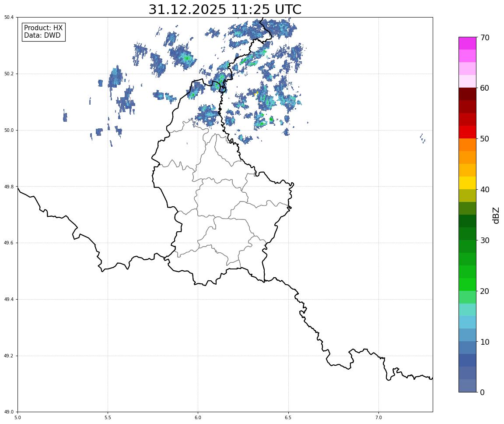Click the 'Product: HX' label
The height and width of the screenshot is (424, 504).
(x=43, y=28)
